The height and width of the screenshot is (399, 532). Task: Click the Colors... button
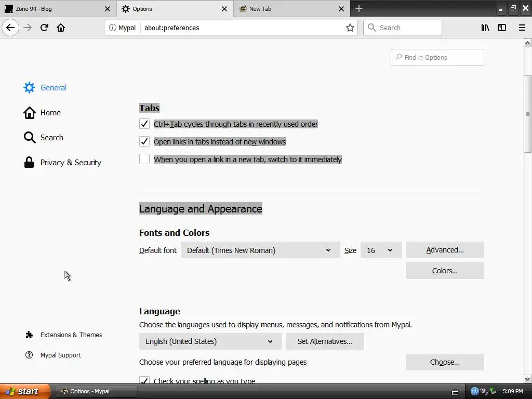click(445, 271)
